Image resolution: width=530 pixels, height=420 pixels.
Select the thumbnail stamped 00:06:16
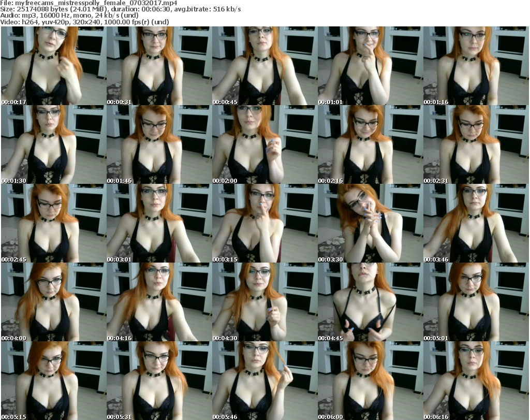point(476,381)
